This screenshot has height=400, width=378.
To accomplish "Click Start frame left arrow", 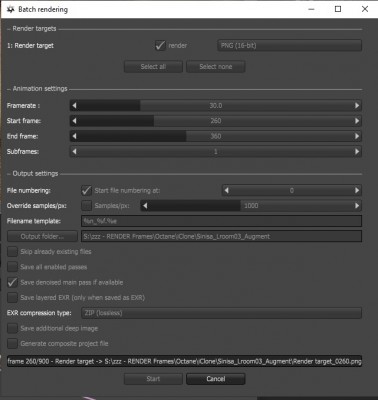I will [74, 121].
